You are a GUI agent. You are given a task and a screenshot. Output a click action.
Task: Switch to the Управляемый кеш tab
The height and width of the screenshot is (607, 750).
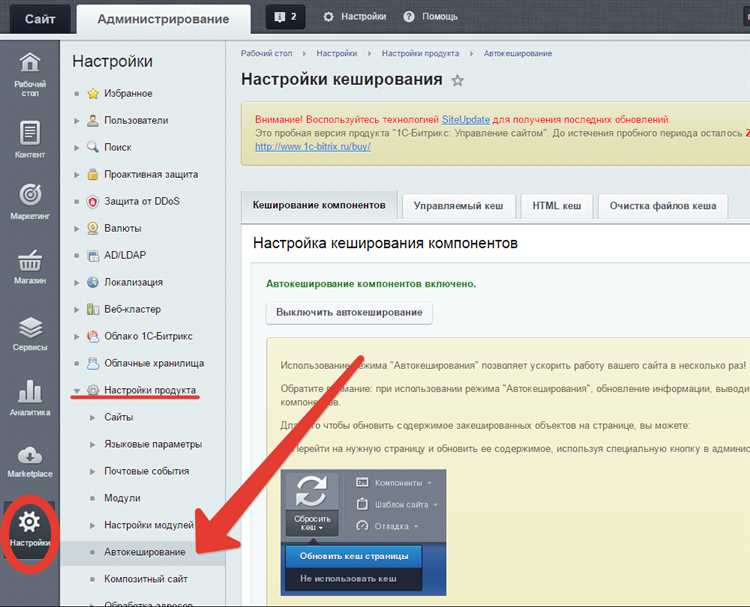coord(458,206)
